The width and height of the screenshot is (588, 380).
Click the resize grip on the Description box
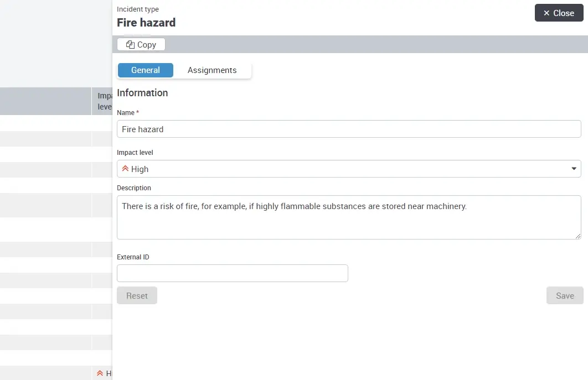(577, 238)
